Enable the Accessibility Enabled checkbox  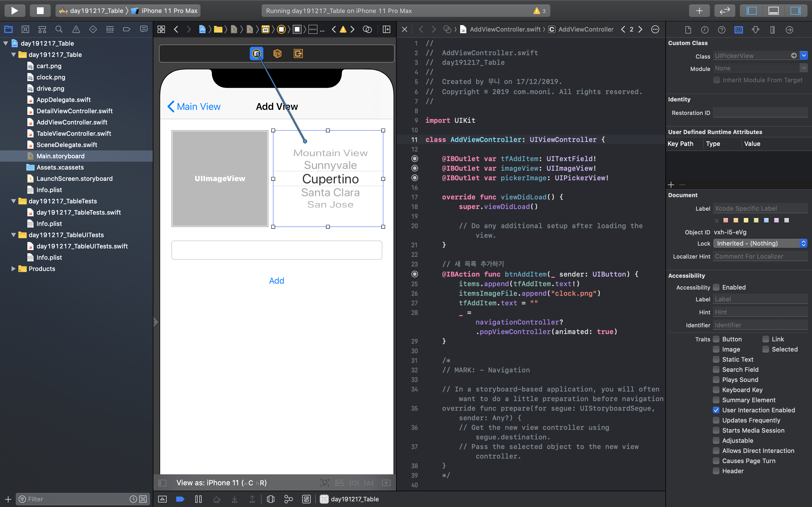tap(716, 287)
